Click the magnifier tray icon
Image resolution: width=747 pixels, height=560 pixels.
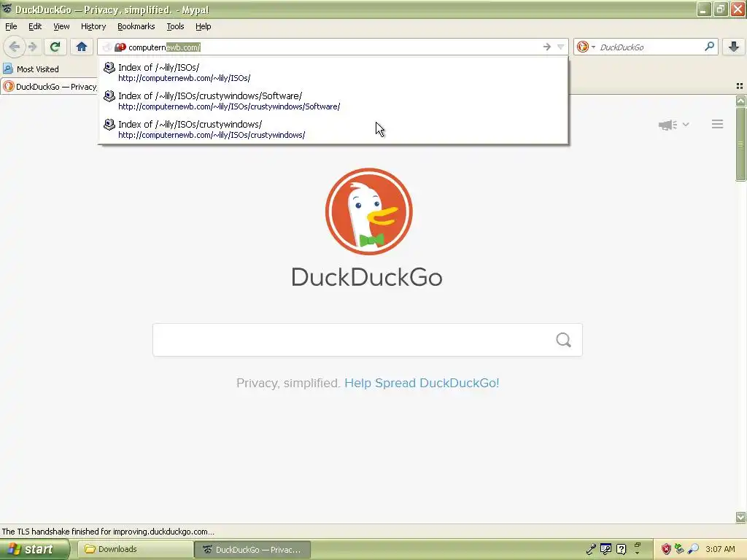tap(693, 550)
